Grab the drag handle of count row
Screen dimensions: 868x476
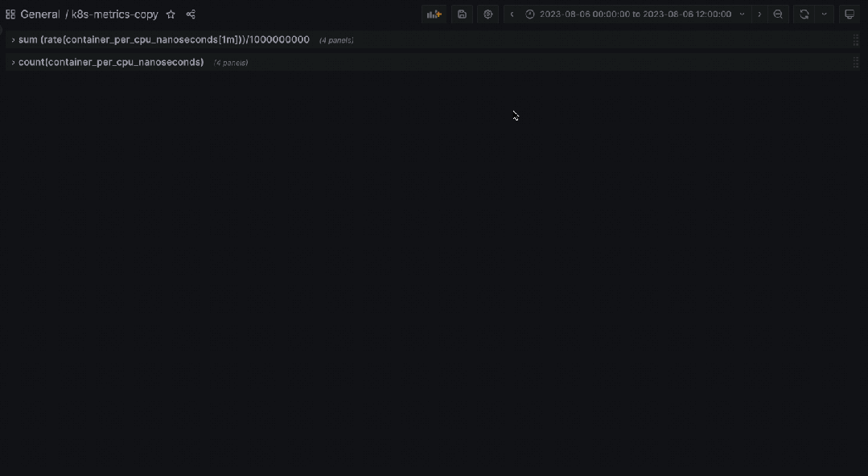[x=855, y=63]
